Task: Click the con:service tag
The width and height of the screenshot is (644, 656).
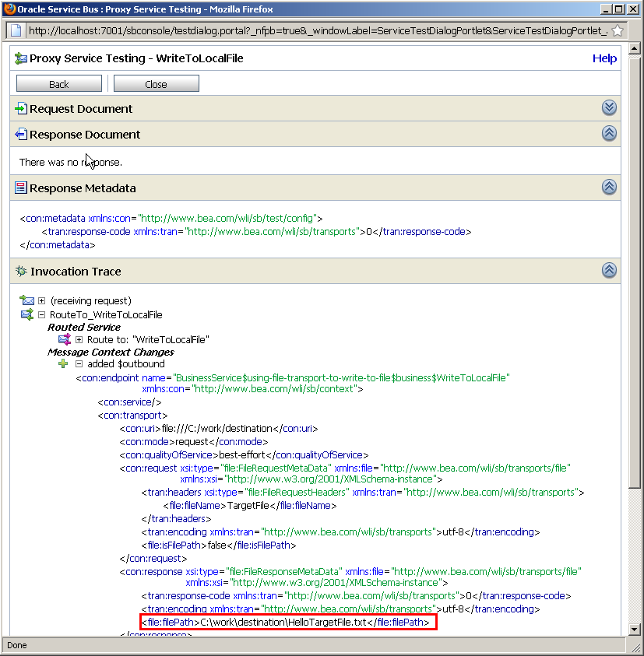Action: tap(129, 402)
